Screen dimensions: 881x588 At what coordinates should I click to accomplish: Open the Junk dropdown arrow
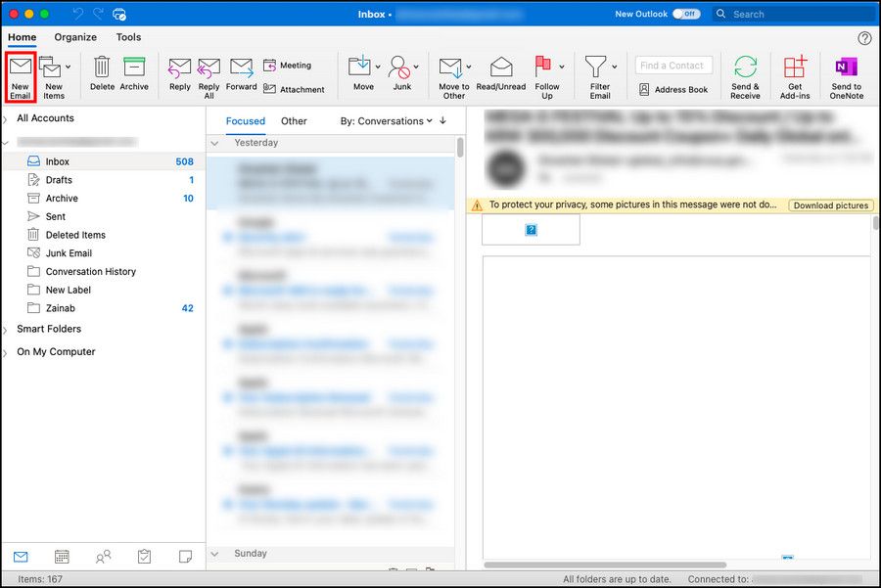(416, 67)
